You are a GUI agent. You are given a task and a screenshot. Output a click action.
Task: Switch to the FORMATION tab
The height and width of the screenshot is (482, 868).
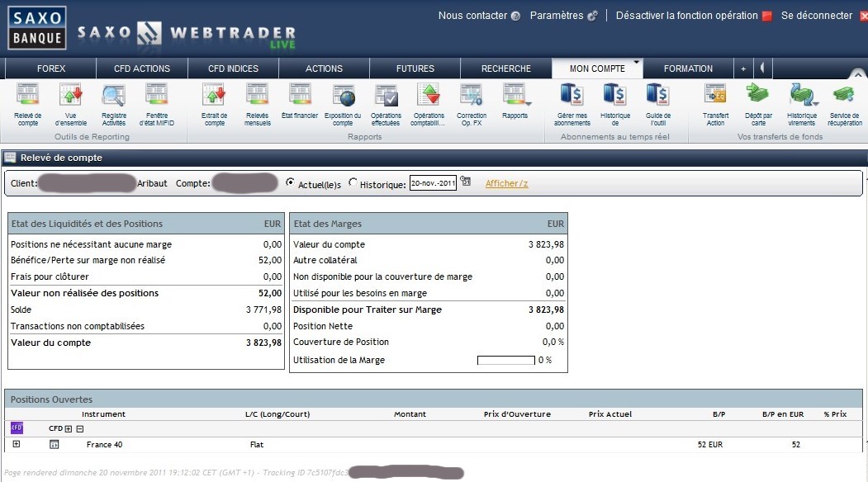point(688,69)
